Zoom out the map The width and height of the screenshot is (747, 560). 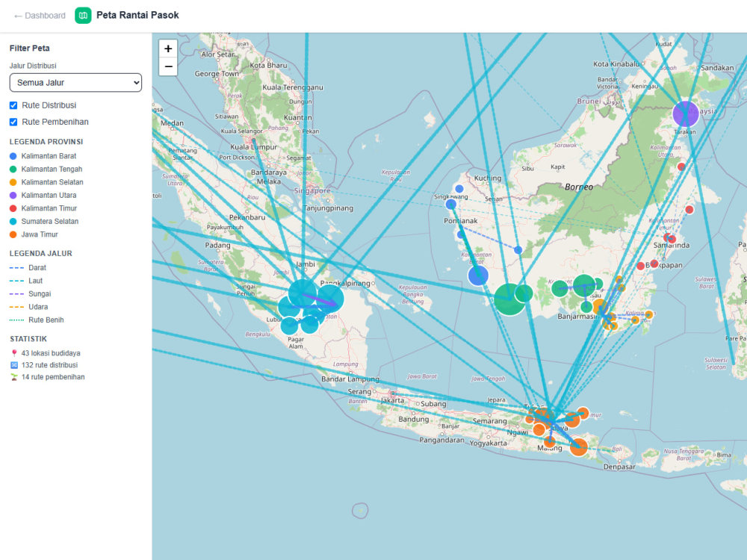[168, 66]
